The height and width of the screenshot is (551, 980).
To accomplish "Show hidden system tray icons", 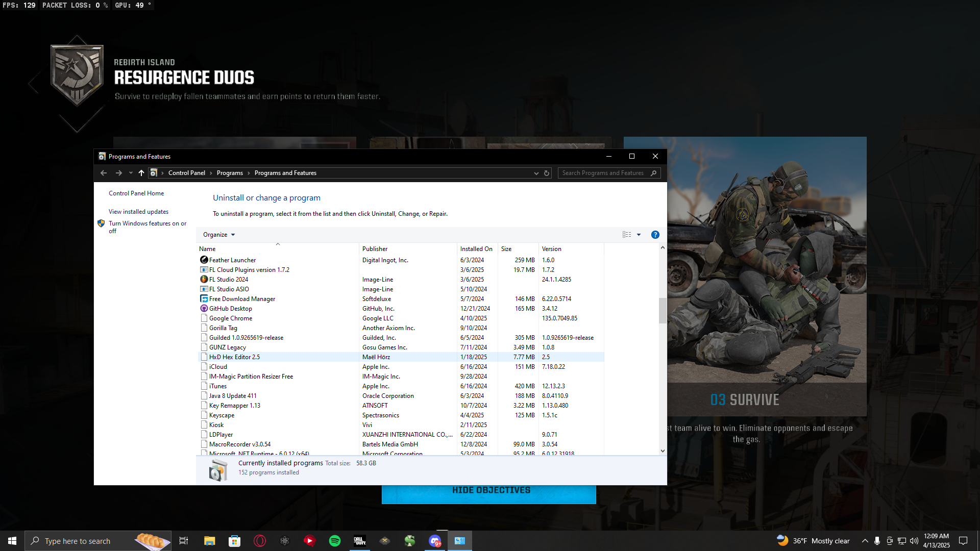I will coord(865,541).
